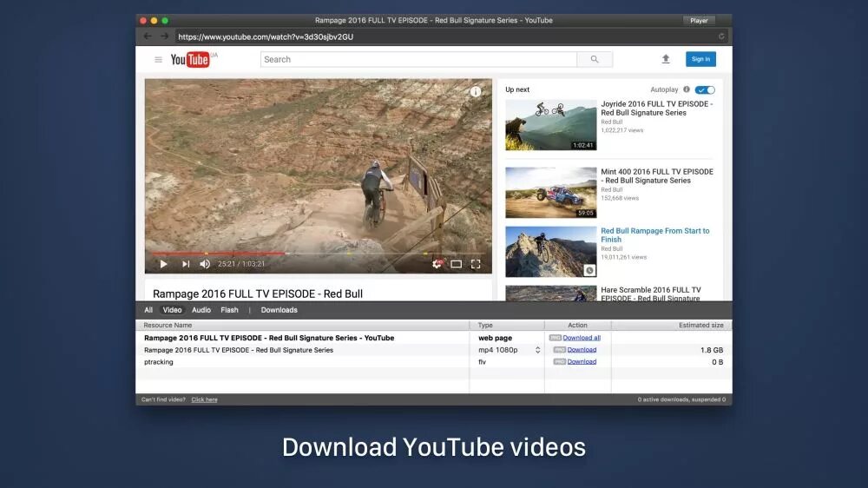Submit search with the magnifier button
Image resolution: width=868 pixels, height=488 pixels.
point(595,59)
